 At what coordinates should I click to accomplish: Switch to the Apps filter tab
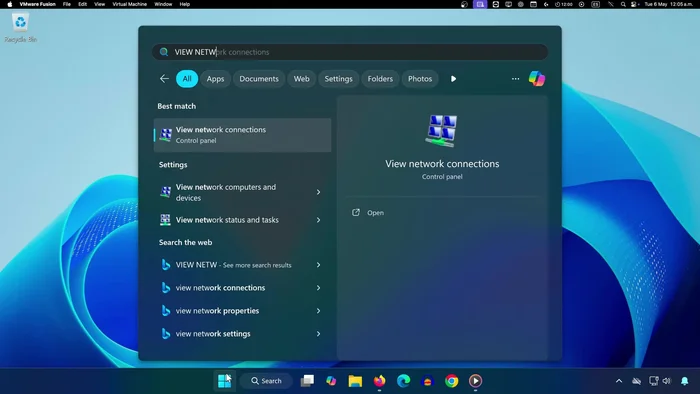[215, 79]
